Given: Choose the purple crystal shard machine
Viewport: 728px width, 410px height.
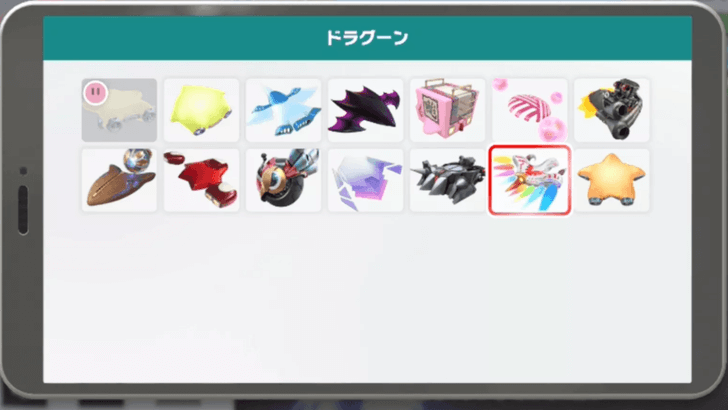Looking at the screenshot, I should tap(365, 180).
